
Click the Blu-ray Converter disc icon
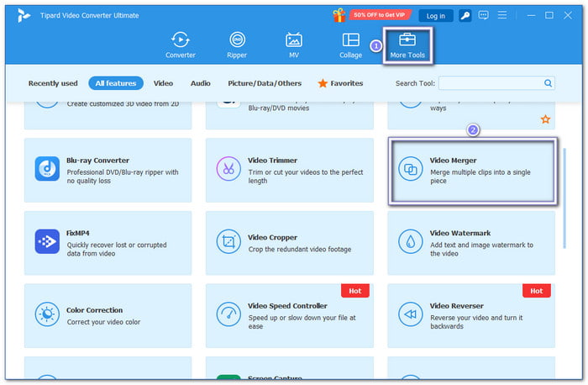click(x=47, y=169)
